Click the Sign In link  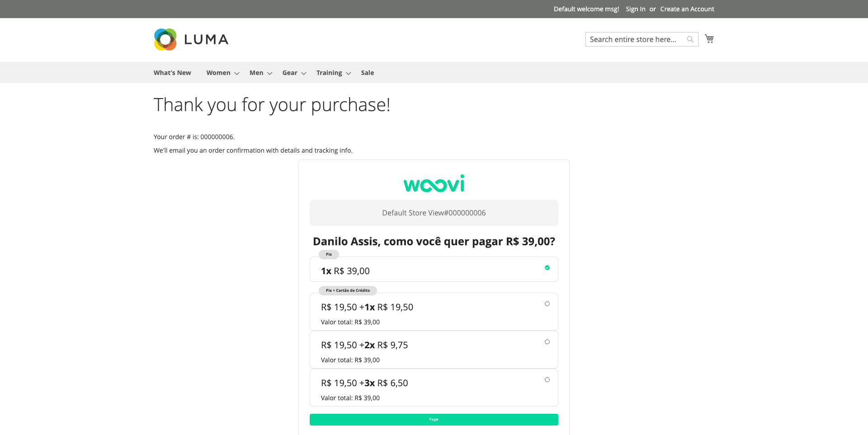tap(635, 9)
